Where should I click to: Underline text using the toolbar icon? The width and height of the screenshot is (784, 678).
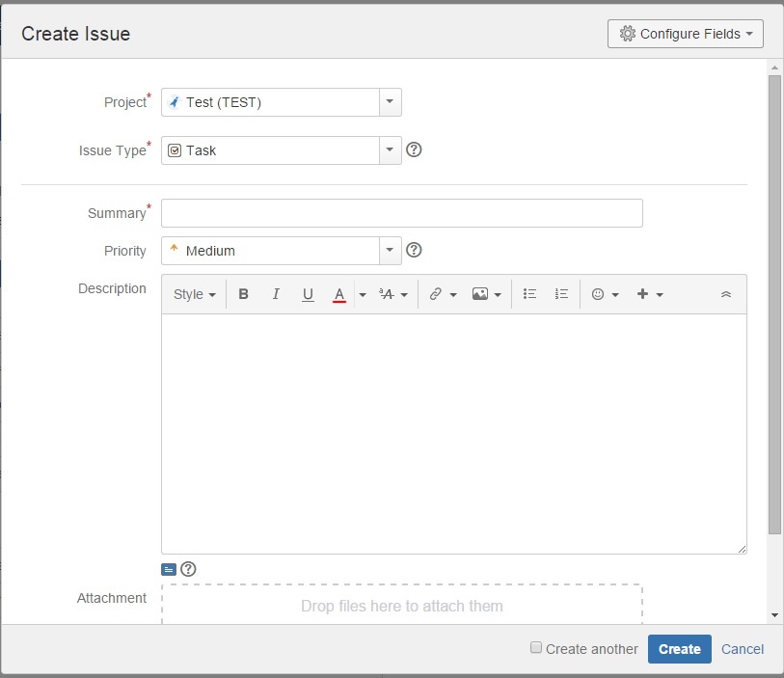(x=308, y=294)
